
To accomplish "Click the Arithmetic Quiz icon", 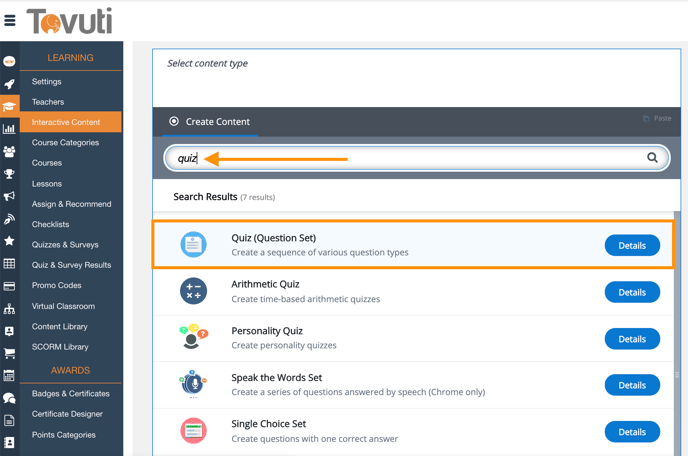I will click(193, 292).
